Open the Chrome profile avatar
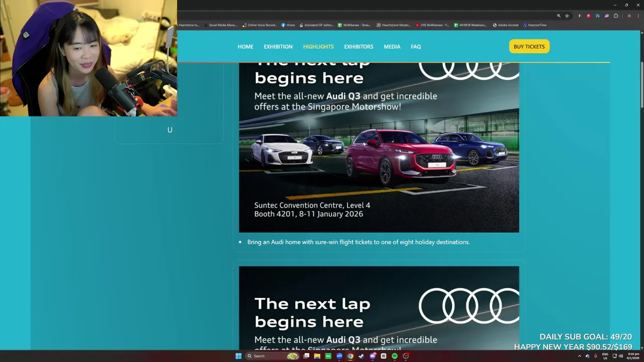 pos(629,16)
